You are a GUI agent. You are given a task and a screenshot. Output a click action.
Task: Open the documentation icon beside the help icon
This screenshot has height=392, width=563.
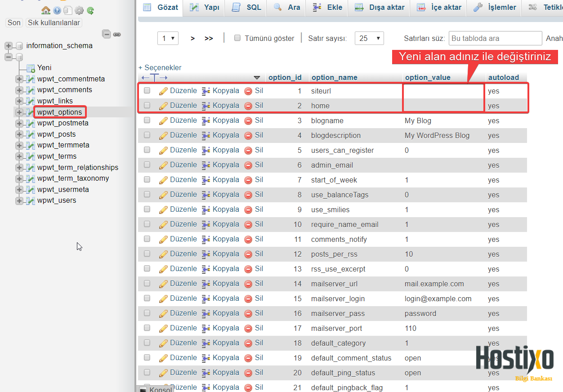[x=68, y=10]
